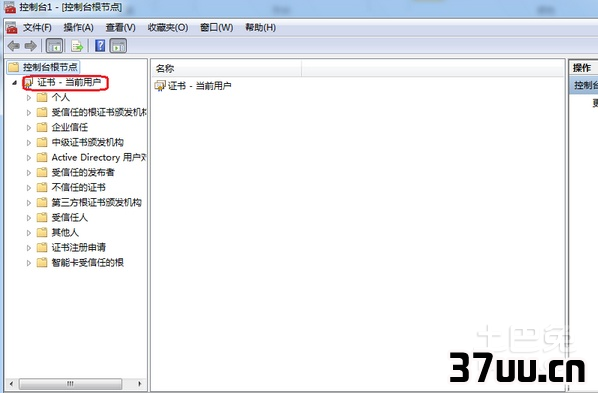Expand the 个人 folder

[x=29, y=98]
